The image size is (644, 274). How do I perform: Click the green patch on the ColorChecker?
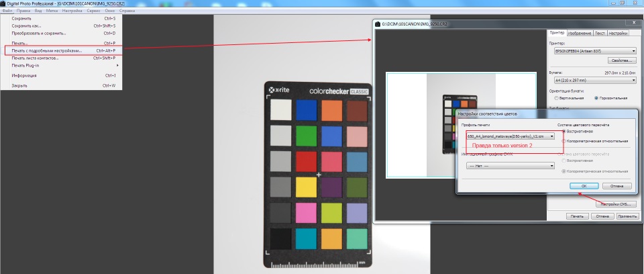(306, 136)
